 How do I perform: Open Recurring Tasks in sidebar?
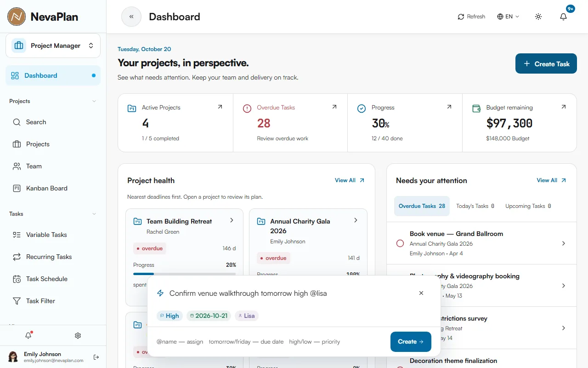(x=53, y=257)
